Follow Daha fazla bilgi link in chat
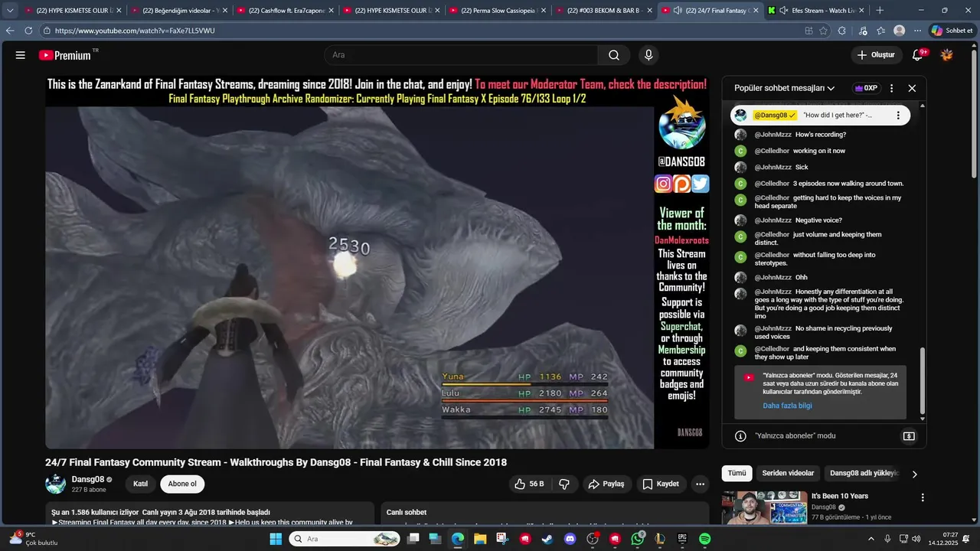Viewport: 980px width, 551px height. 787,406
